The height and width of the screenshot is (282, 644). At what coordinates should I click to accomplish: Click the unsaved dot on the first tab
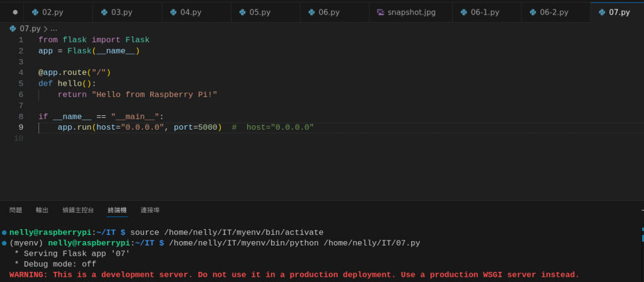pos(15,12)
